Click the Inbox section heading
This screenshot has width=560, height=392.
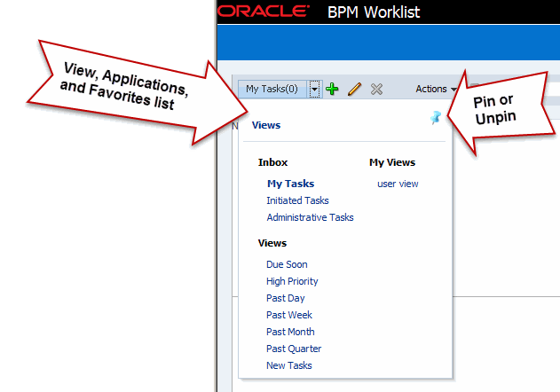click(272, 162)
